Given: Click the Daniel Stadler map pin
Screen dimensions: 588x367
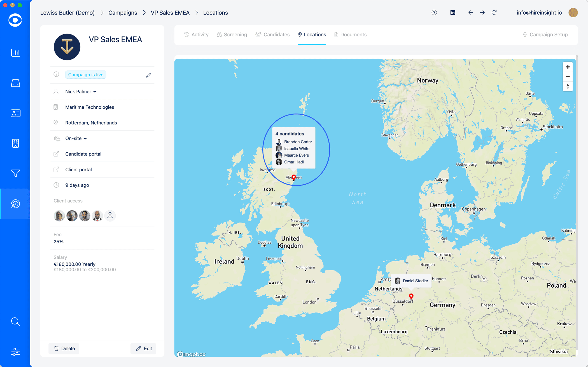Looking at the screenshot, I should pos(411,296).
